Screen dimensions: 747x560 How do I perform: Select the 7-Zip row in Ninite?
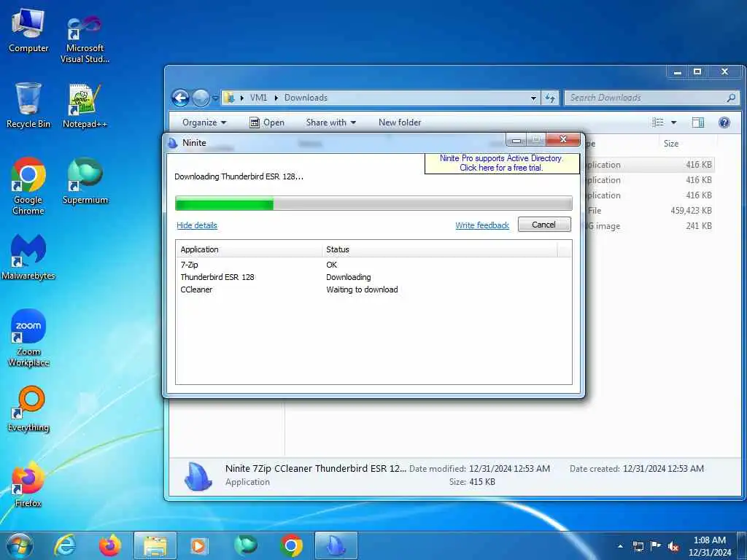(x=373, y=265)
